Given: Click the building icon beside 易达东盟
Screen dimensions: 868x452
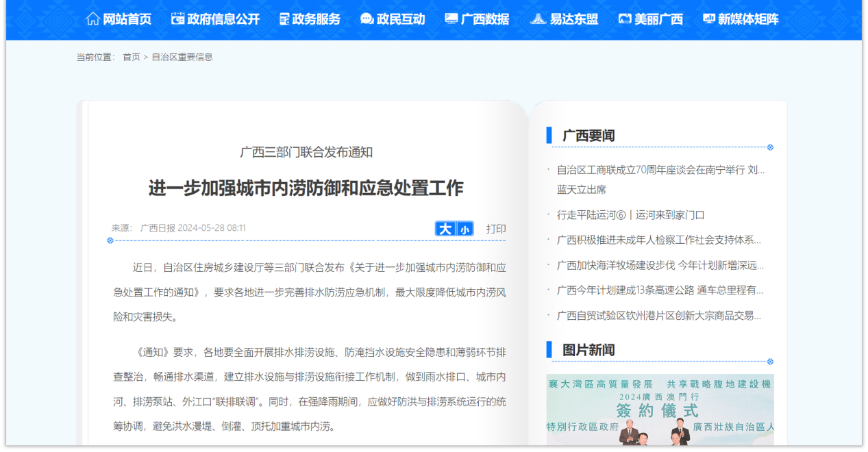Looking at the screenshot, I should point(538,19).
